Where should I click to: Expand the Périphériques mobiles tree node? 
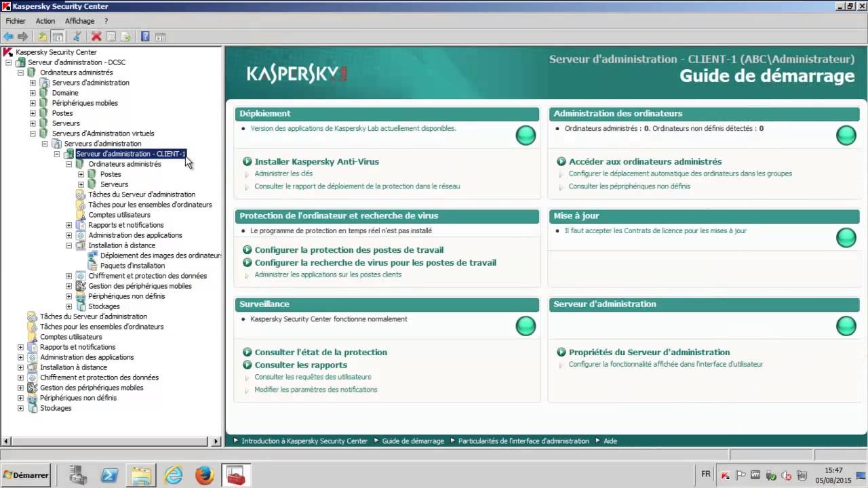33,103
